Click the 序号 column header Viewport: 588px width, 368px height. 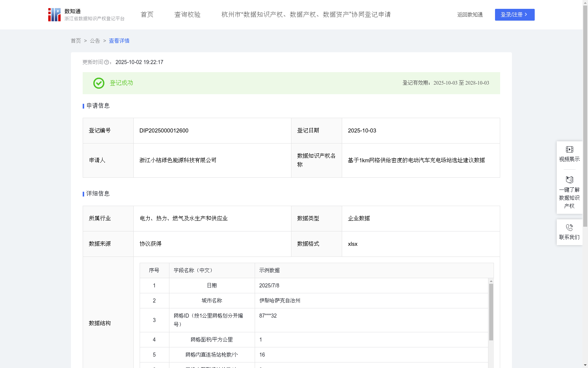coord(154,270)
